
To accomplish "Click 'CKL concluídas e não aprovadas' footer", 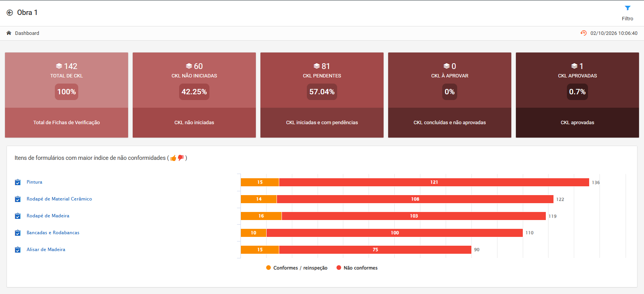I will (450, 123).
